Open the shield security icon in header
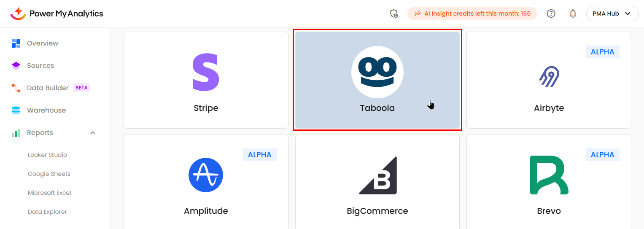Image resolution: width=644 pixels, height=229 pixels. [394, 13]
